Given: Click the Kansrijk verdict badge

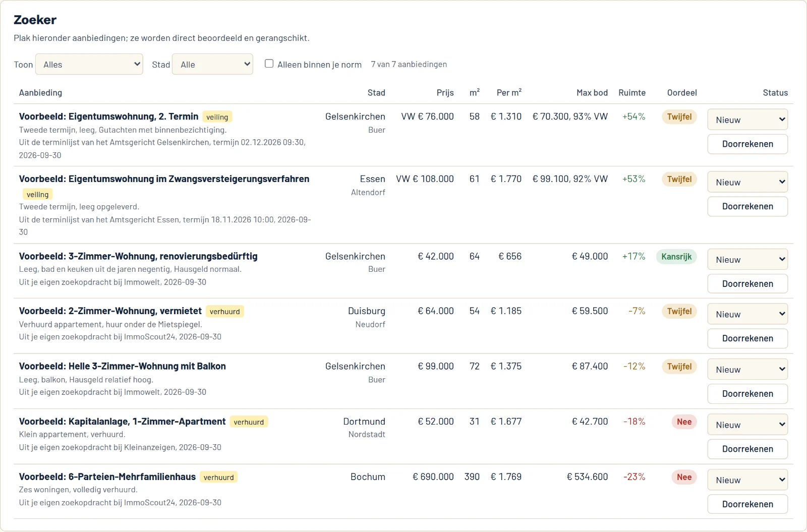Looking at the screenshot, I should tap(676, 257).
